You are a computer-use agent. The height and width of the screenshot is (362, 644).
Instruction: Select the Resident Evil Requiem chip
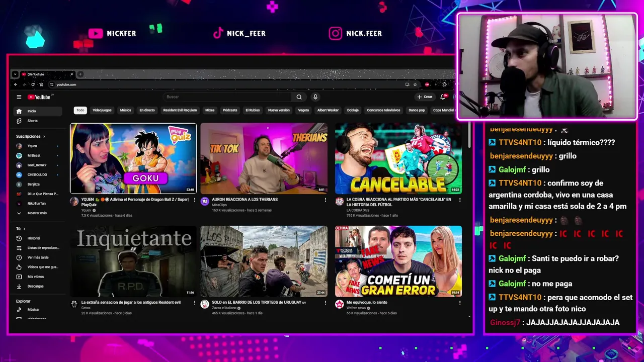click(180, 110)
